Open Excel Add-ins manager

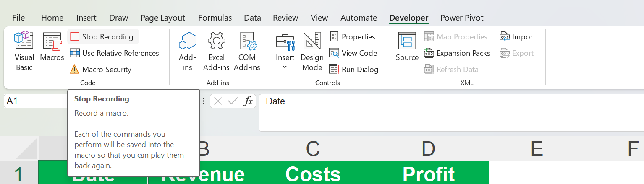click(216, 51)
